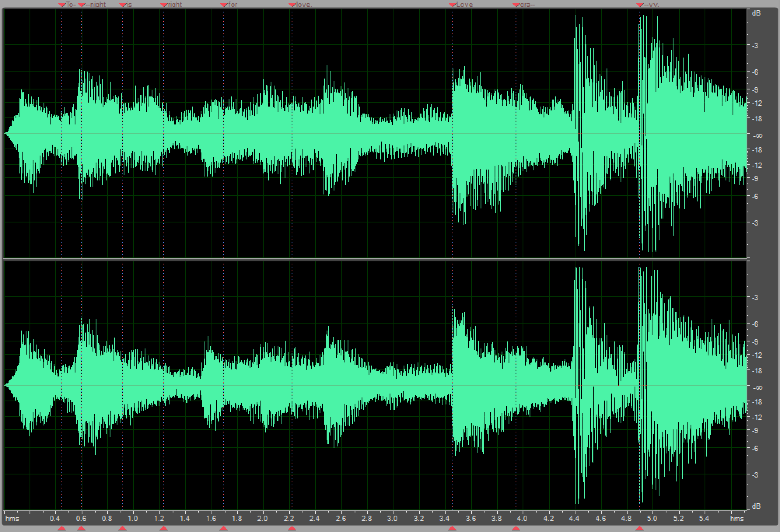This screenshot has height=532, width=780.
Task: Click 4.0 on the time ruler
Action: [x=522, y=518]
